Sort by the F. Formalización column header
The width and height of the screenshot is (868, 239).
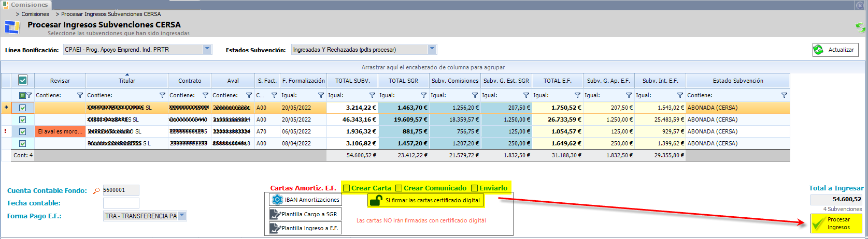click(304, 81)
